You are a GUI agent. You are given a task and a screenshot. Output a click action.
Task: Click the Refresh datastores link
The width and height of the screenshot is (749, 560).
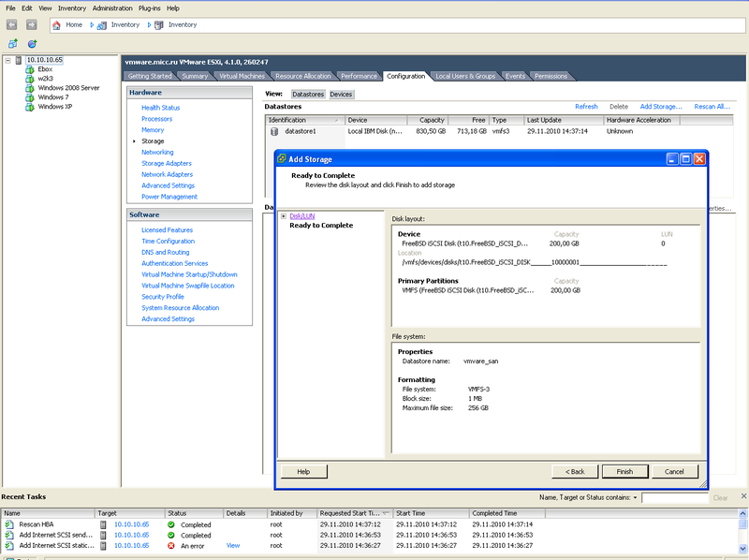[x=586, y=107]
